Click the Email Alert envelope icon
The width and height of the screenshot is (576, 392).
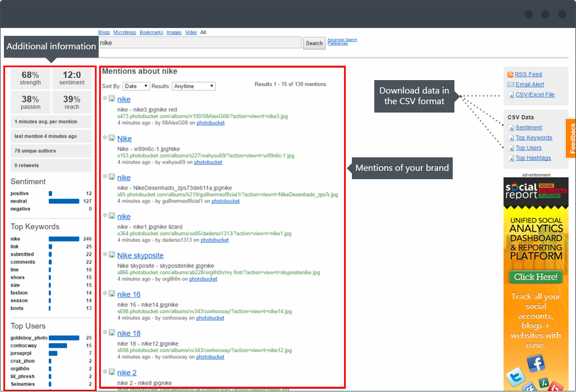(510, 85)
